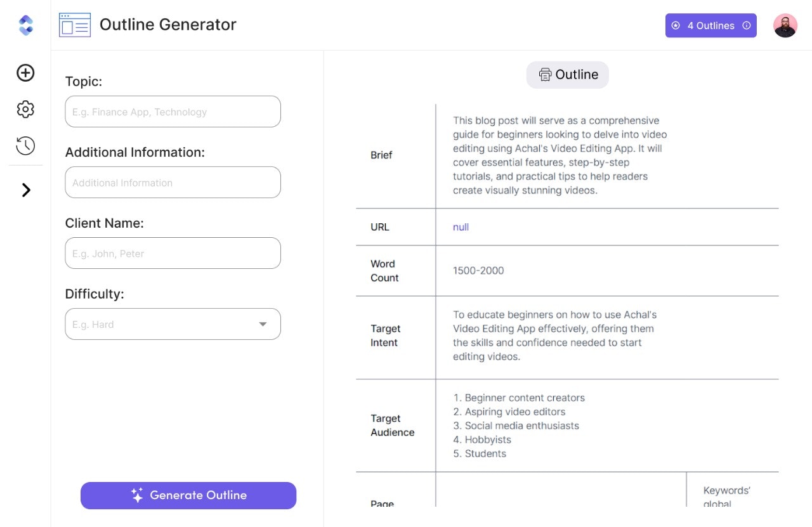Select the Difficulty combo box field

pyautogui.click(x=173, y=324)
